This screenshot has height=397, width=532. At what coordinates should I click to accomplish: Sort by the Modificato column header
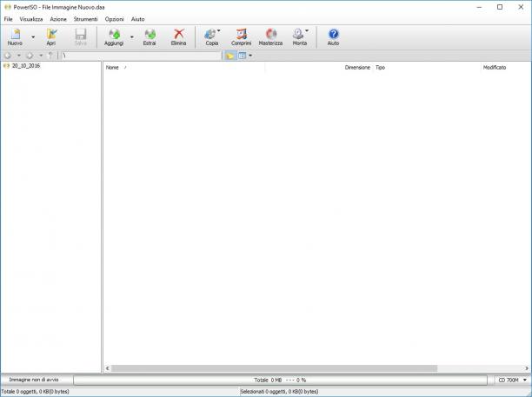pyautogui.click(x=506, y=68)
